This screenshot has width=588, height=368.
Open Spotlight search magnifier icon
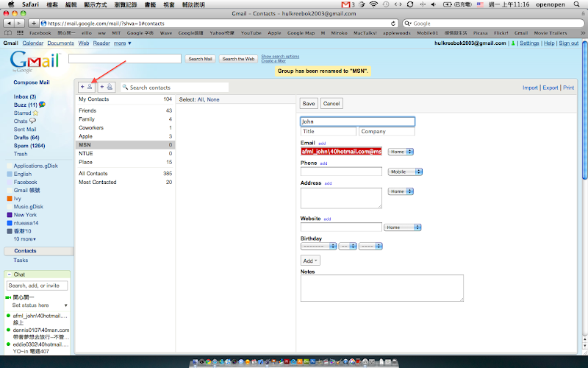click(577, 4)
